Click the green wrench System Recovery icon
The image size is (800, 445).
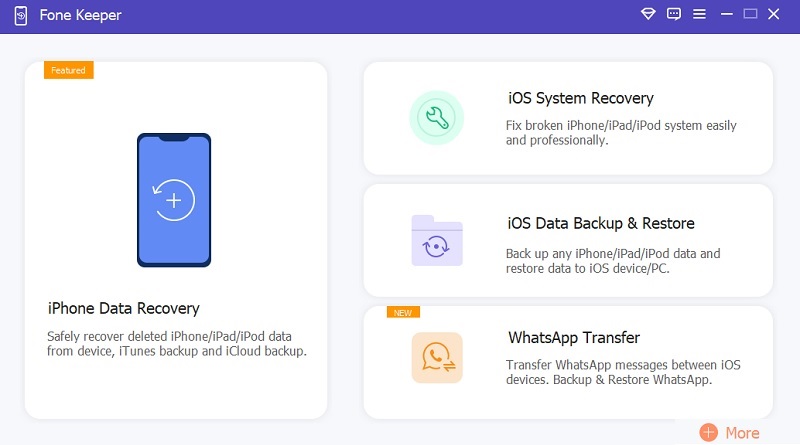[x=437, y=118]
